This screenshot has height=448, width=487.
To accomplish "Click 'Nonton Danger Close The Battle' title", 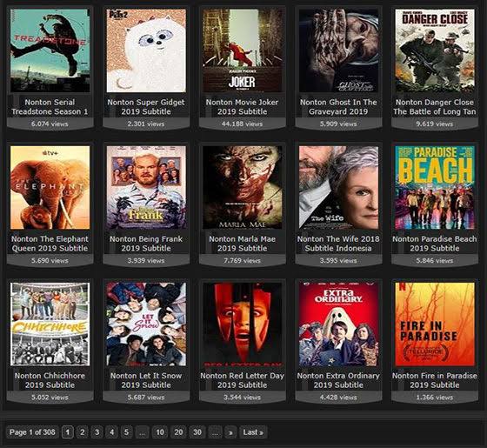I will 435,107.
